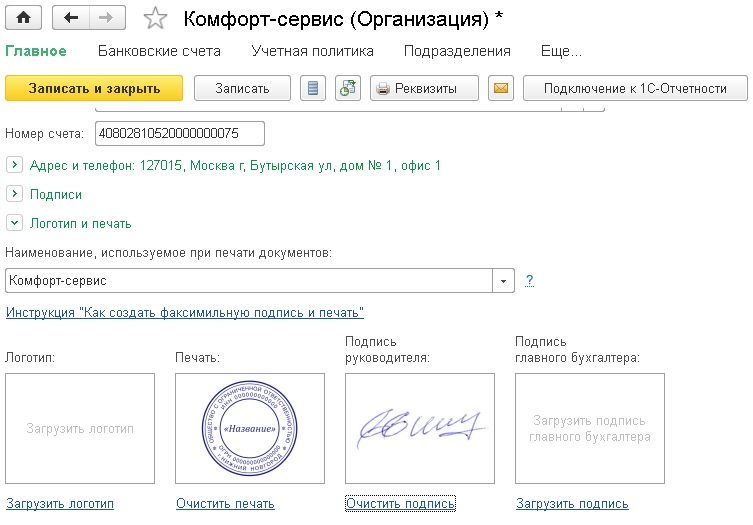This screenshot has width=753, height=525.
Task: Click Загрузить подпись link
Action: (572, 504)
